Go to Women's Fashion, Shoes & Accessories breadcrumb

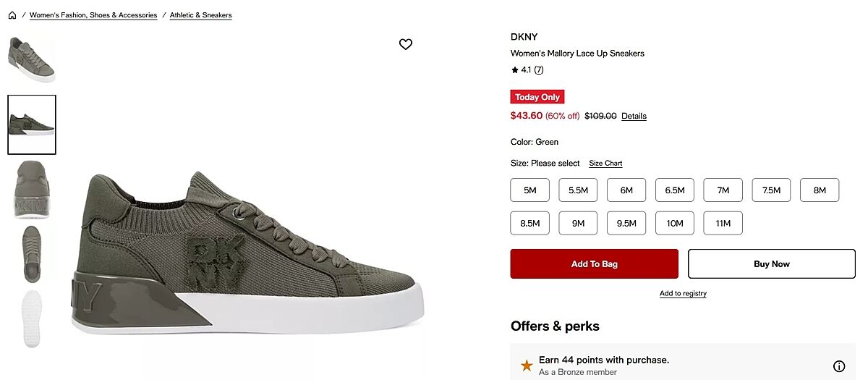[93, 15]
